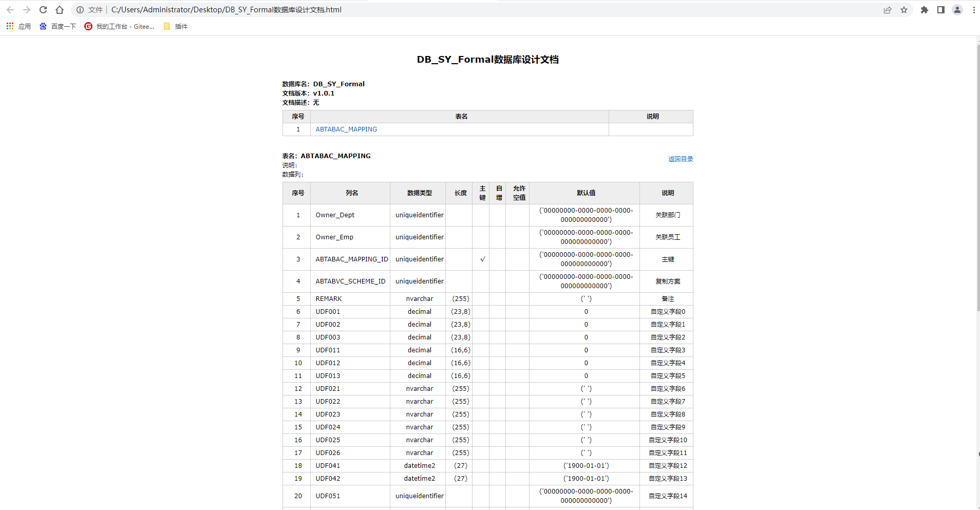Click the UDF025 cell

click(x=350, y=440)
